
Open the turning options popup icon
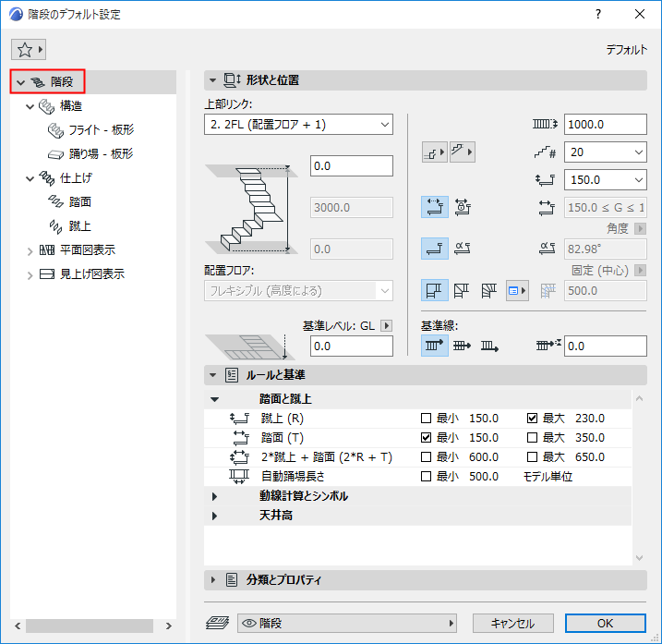(517, 290)
